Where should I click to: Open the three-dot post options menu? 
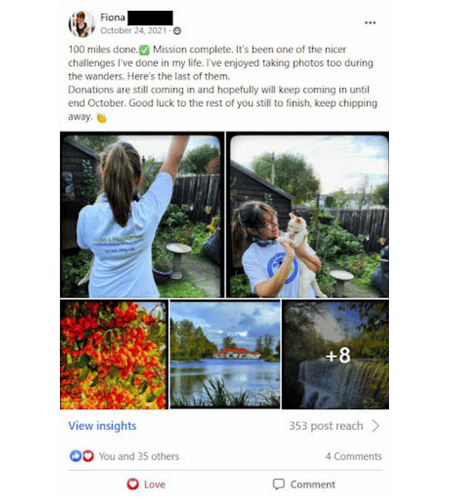tap(370, 23)
